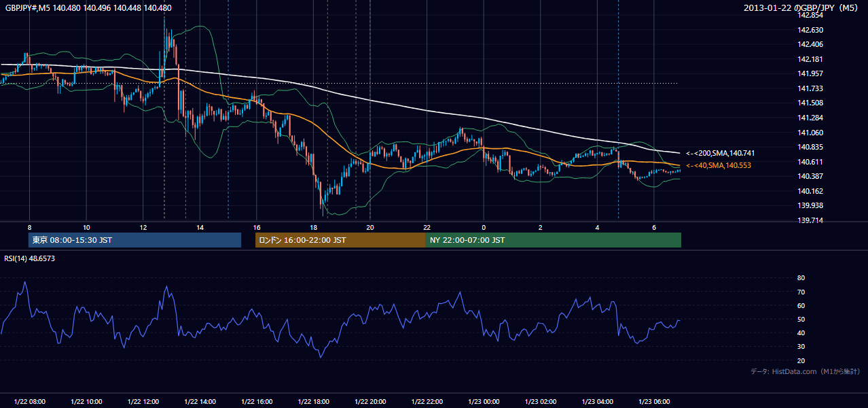Click RSI level 70 on the axis
Image resolution: width=868 pixels, height=408 pixels.
[801, 292]
